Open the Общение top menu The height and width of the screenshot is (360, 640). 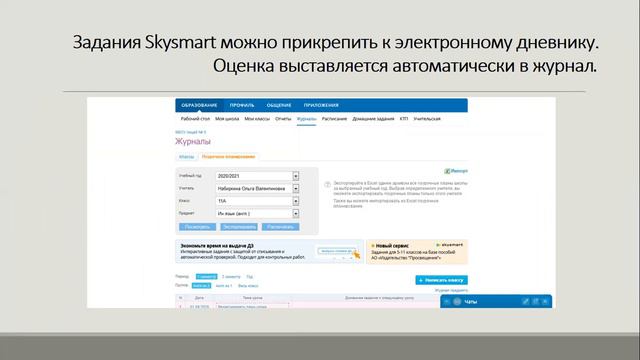279,105
